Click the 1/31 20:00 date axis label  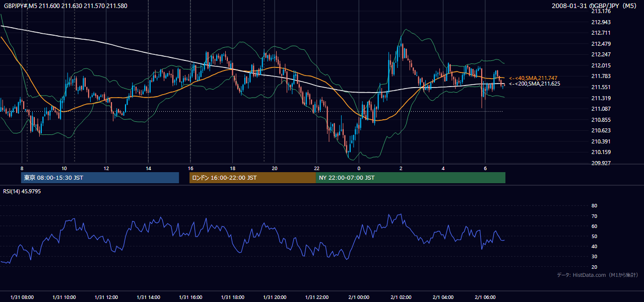point(275,297)
